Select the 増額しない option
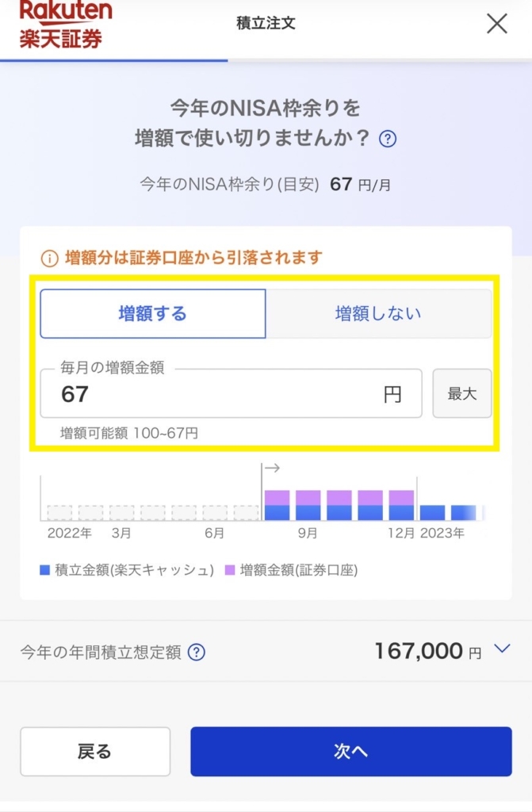This screenshot has width=532, height=812. (x=379, y=314)
